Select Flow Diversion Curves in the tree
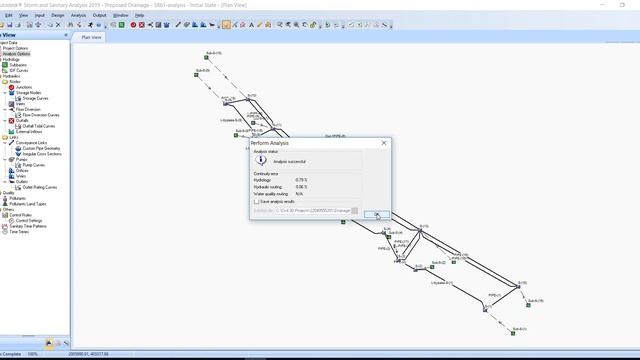The image size is (640, 360). 41,115
